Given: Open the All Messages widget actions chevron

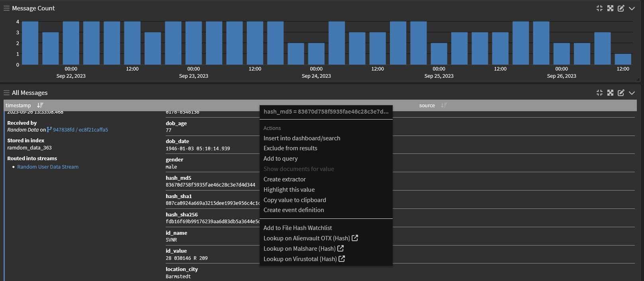Looking at the screenshot, I should [x=632, y=93].
